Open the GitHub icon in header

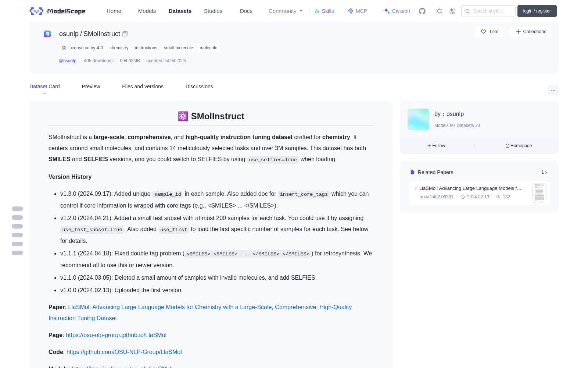[x=422, y=11]
